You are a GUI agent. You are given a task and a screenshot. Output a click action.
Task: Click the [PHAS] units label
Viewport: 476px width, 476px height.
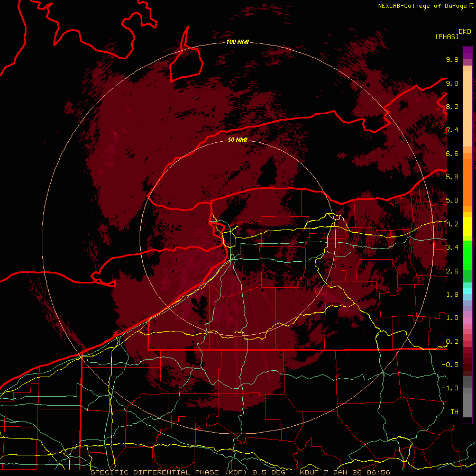pos(447,36)
